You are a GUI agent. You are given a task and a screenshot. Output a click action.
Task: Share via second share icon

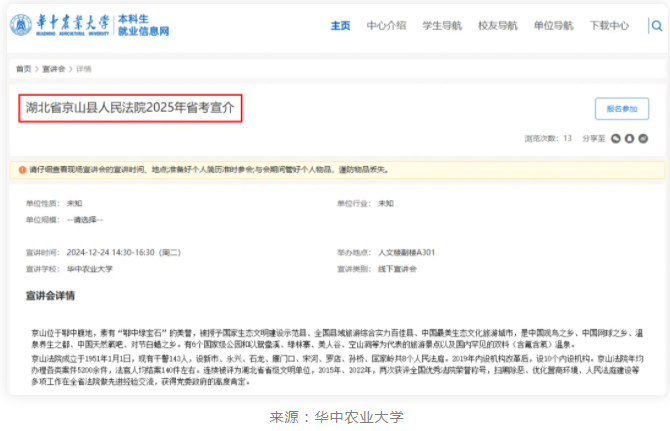(x=629, y=138)
